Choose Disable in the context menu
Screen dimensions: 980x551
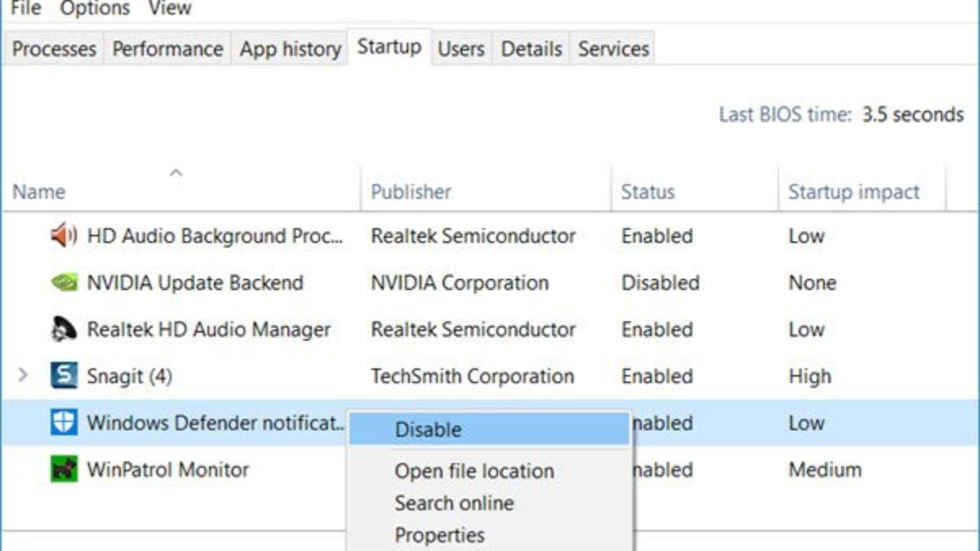(x=428, y=429)
